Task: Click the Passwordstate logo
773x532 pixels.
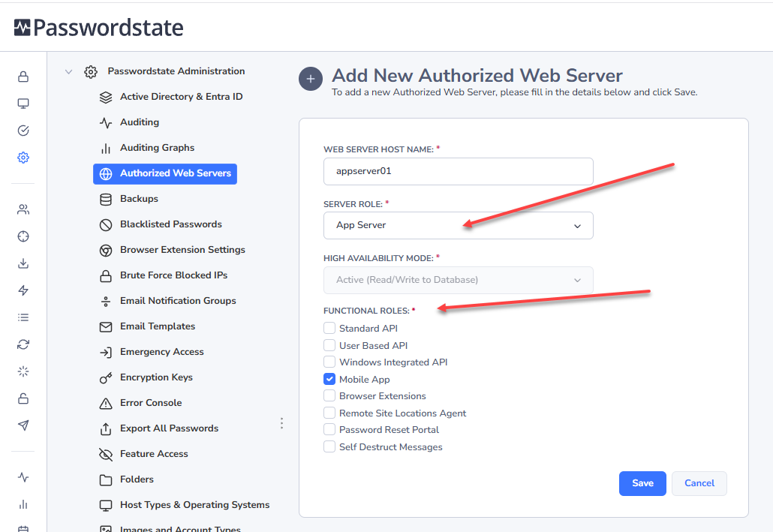Action: 98,28
